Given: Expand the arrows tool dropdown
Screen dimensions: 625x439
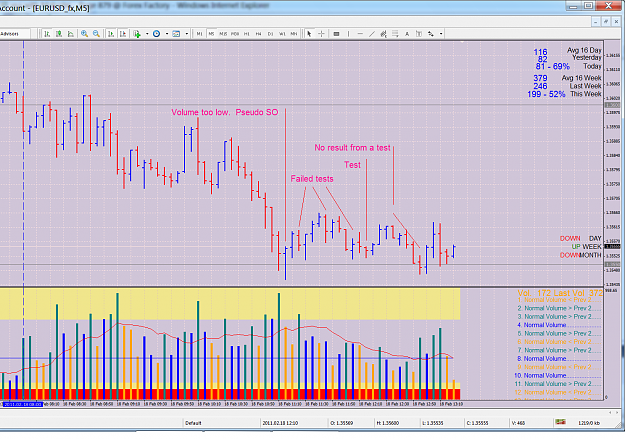Looking at the screenshot, I should (x=441, y=34).
